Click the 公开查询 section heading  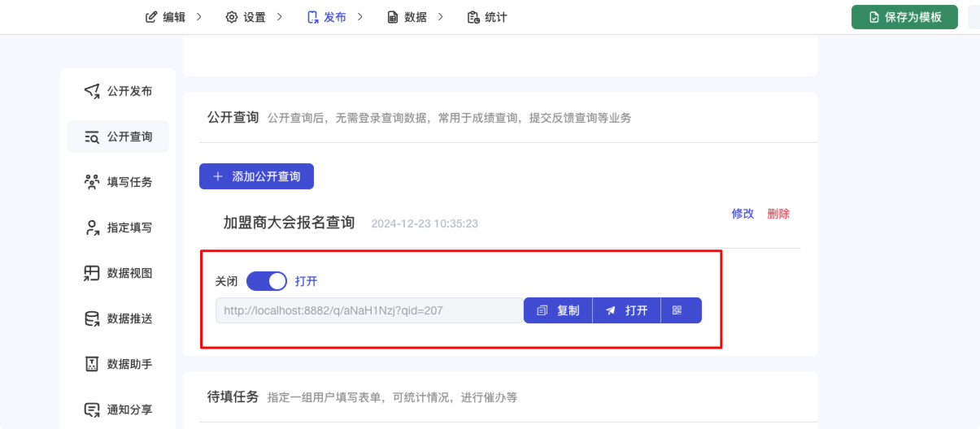tap(233, 118)
